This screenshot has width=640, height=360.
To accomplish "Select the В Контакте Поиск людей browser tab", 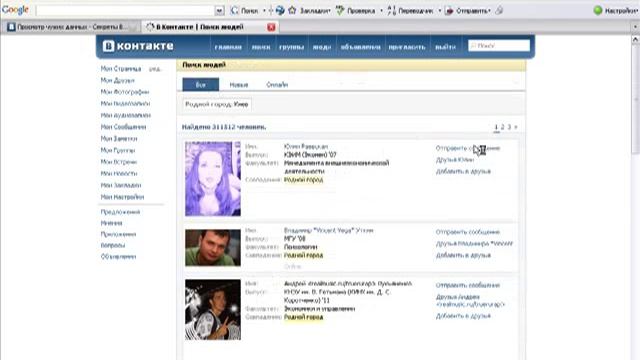I will pos(210,27).
